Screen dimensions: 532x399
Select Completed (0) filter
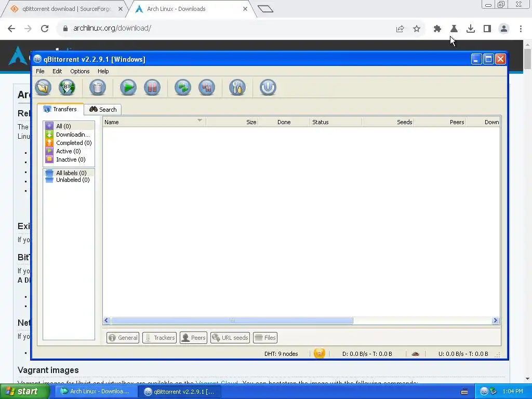pos(69,143)
